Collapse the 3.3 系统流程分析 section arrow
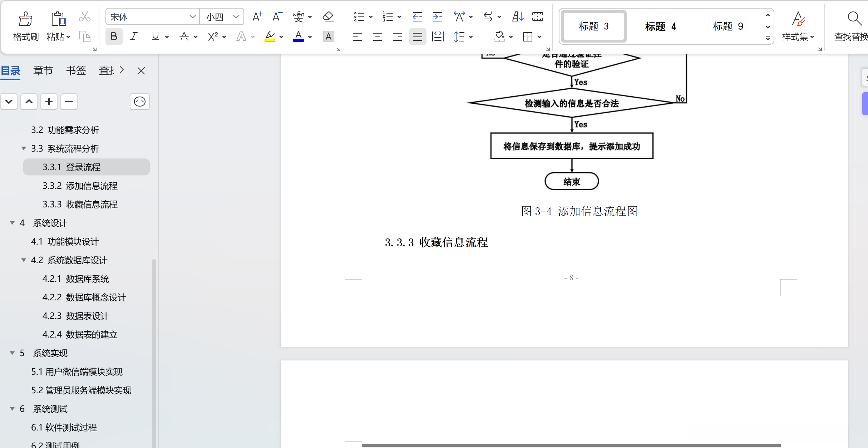Screen dimensions: 868x448 [23, 148]
